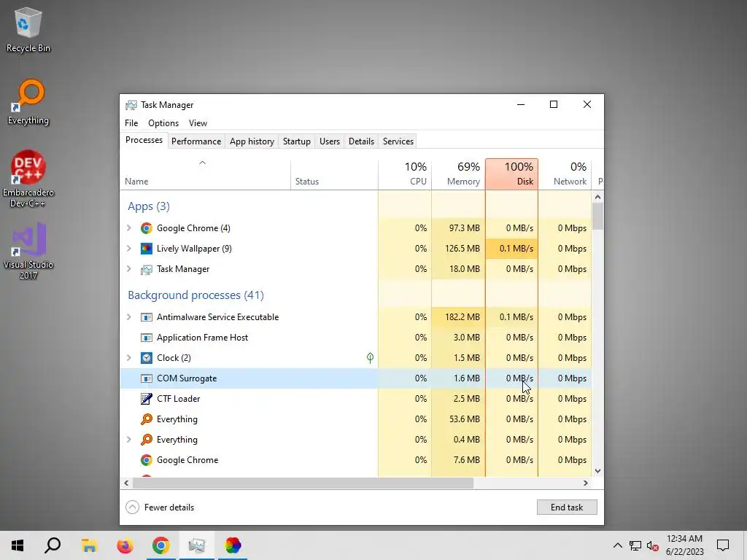Select the 97.3 MB Chrome memory cell
This screenshot has height=560, width=747.
coord(458,228)
